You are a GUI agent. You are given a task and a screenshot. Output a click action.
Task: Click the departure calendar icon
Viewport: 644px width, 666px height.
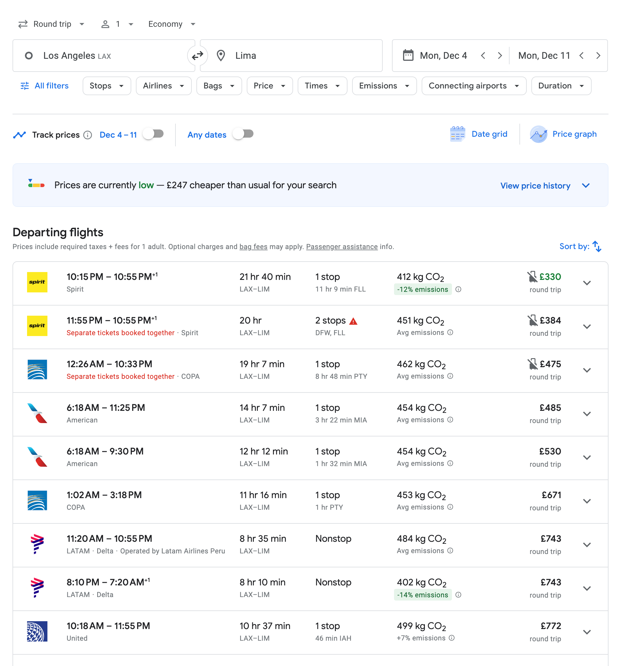pos(408,55)
